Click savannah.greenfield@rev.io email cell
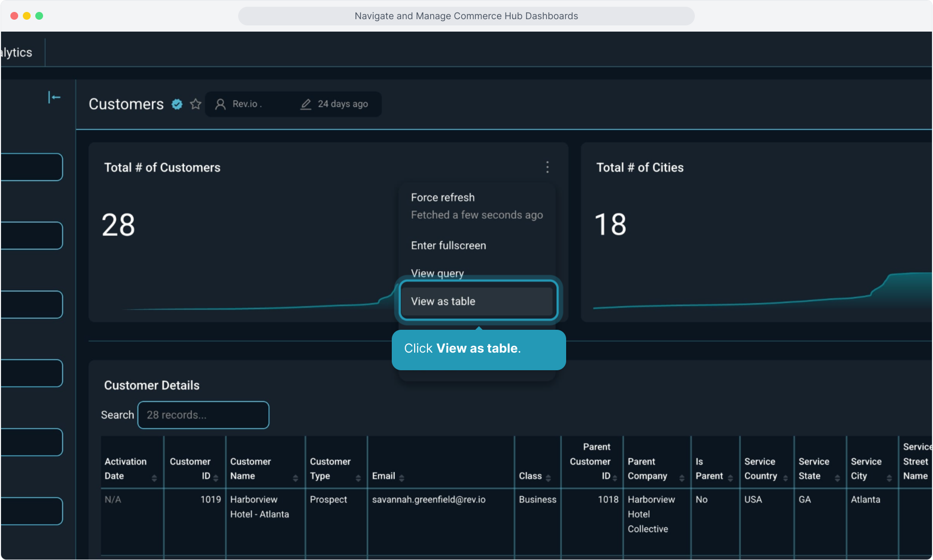The height and width of the screenshot is (560, 933). pyautogui.click(x=429, y=500)
